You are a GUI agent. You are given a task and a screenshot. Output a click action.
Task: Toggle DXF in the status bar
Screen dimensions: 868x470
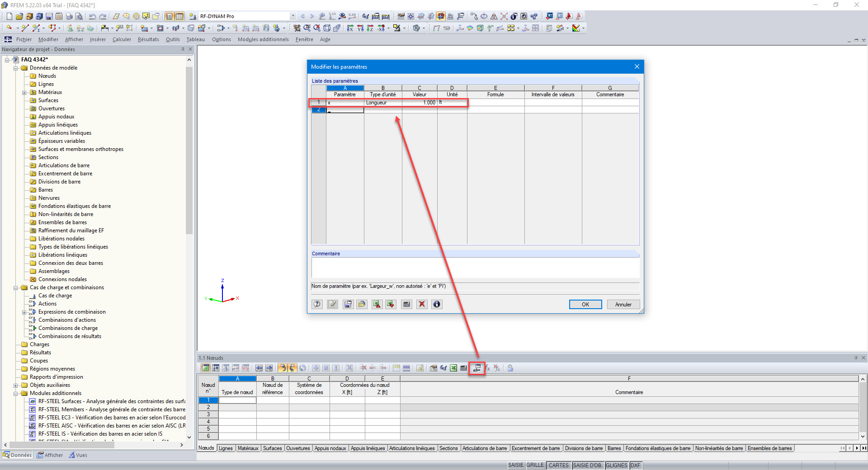[x=635, y=465]
